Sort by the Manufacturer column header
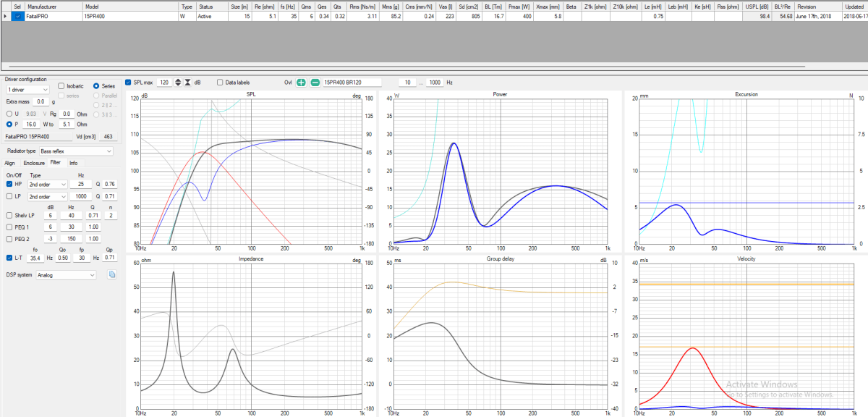The height and width of the screenshot is (417, 868). [x=54, y=6]
